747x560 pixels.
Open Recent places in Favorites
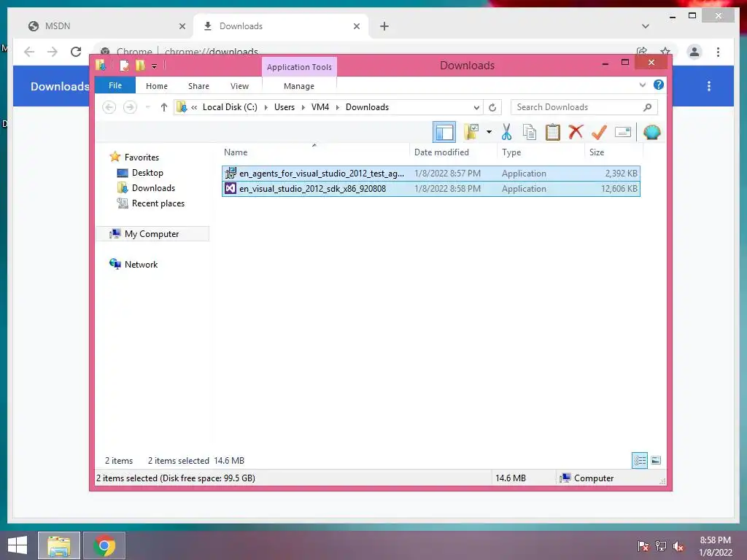pos(158,203)
